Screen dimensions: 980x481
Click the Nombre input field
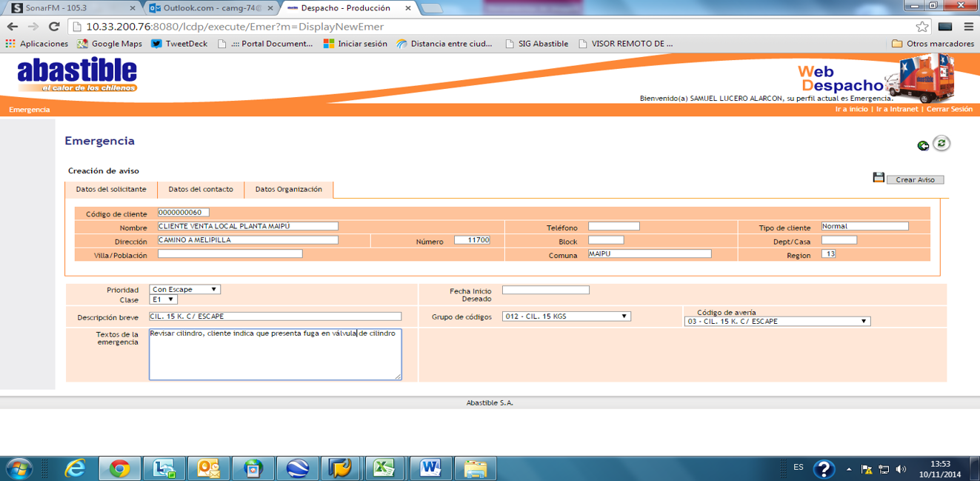pyautogui.click(x=248, y=227)
